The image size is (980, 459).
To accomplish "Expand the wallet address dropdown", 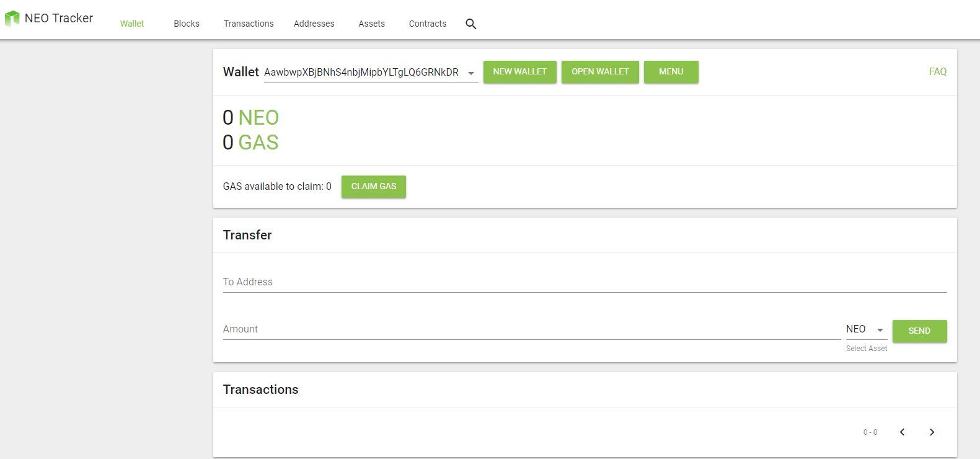I will [371, 73].
